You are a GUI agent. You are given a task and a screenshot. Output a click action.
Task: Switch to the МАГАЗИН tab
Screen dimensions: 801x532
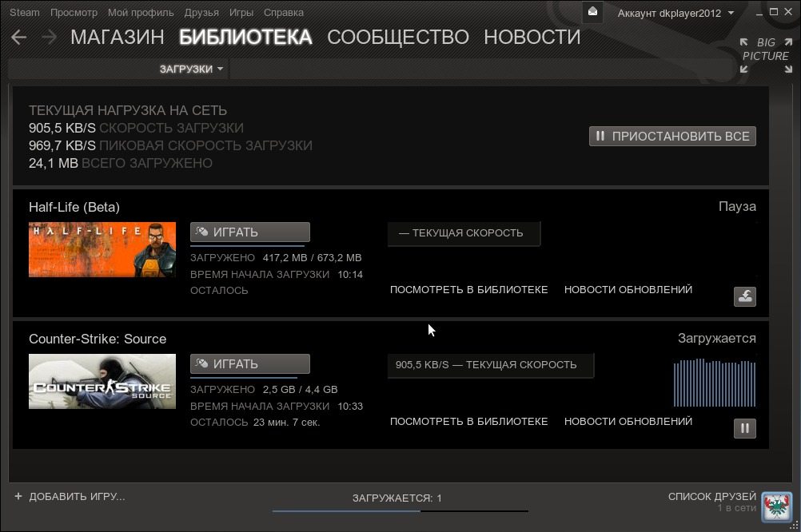point(118,37)
